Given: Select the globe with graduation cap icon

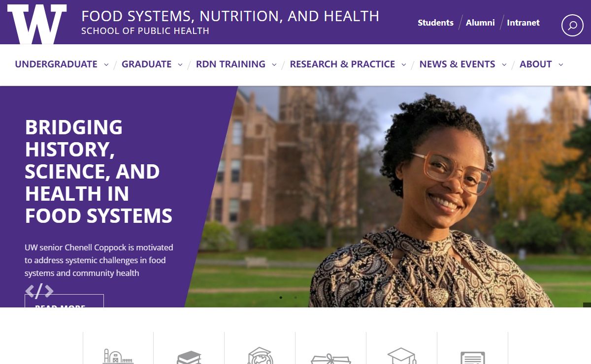Looking at the screenshot, I should pyautogui.click(x=260, y=356).
